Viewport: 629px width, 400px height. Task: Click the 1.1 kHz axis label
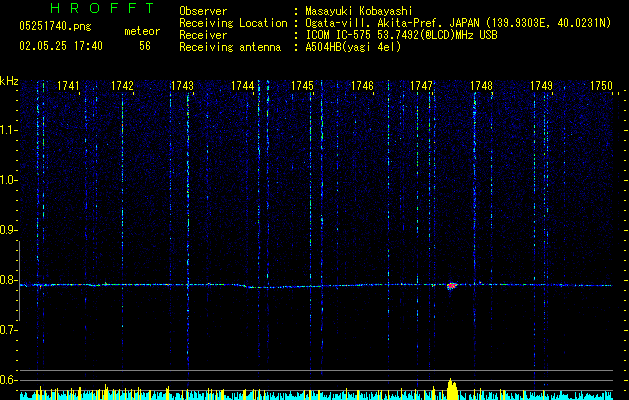pyautogui.click(x=7, y=130)
